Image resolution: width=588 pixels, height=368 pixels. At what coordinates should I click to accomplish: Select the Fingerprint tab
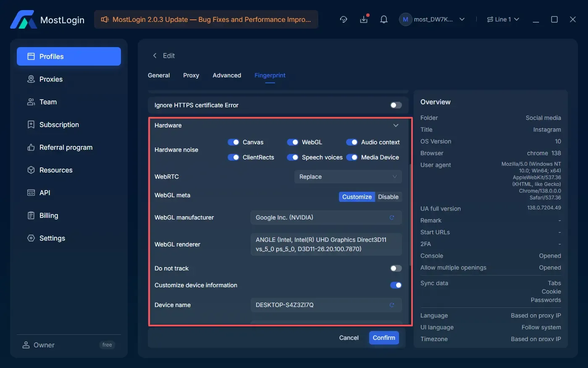[x=270, y=75]
